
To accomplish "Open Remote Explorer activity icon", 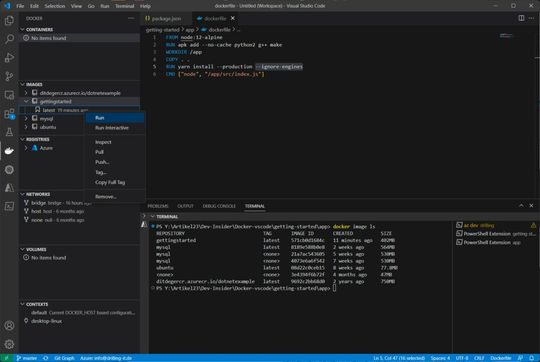I will pos(9,95).
